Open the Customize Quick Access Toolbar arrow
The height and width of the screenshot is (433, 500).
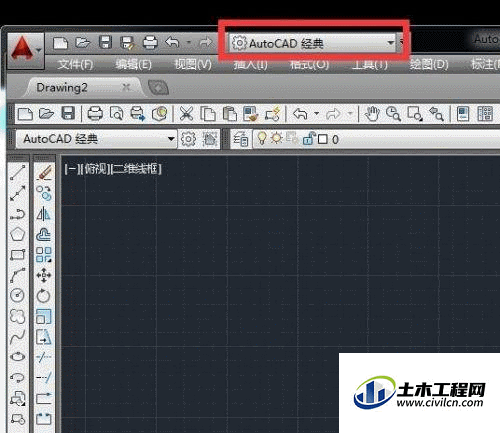[401, 43]
